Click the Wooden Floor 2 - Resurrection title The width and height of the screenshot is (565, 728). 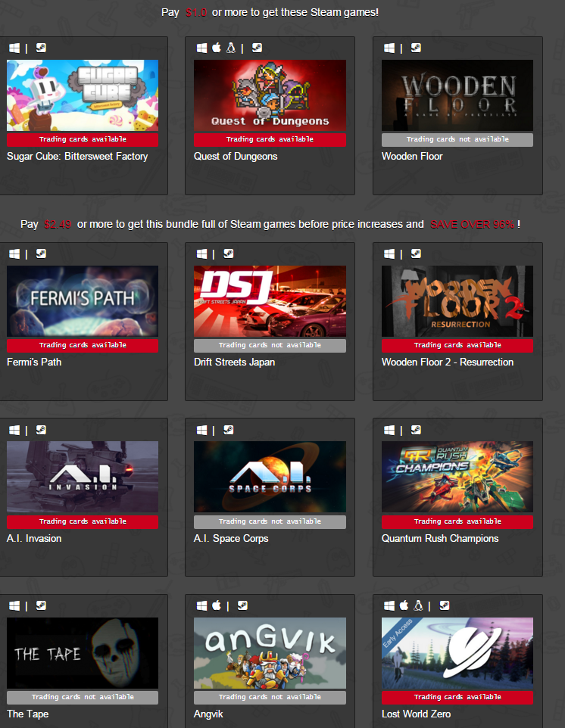[448, 362]
